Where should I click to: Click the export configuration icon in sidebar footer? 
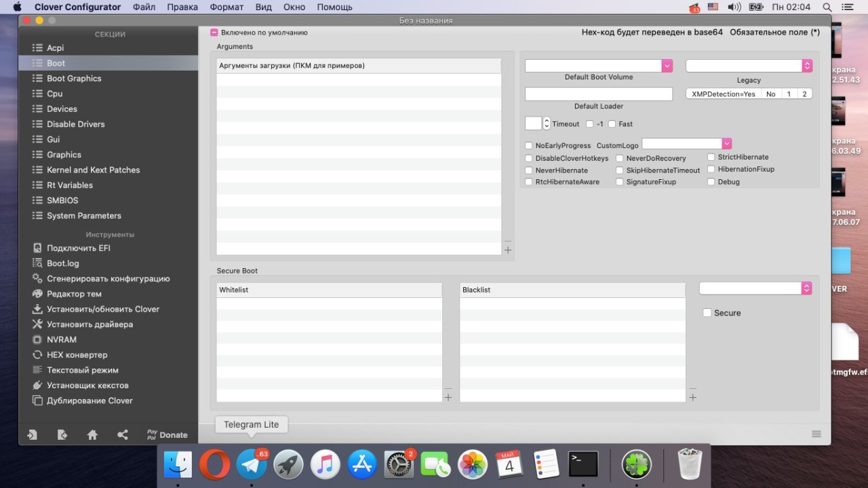click(62, 435)
